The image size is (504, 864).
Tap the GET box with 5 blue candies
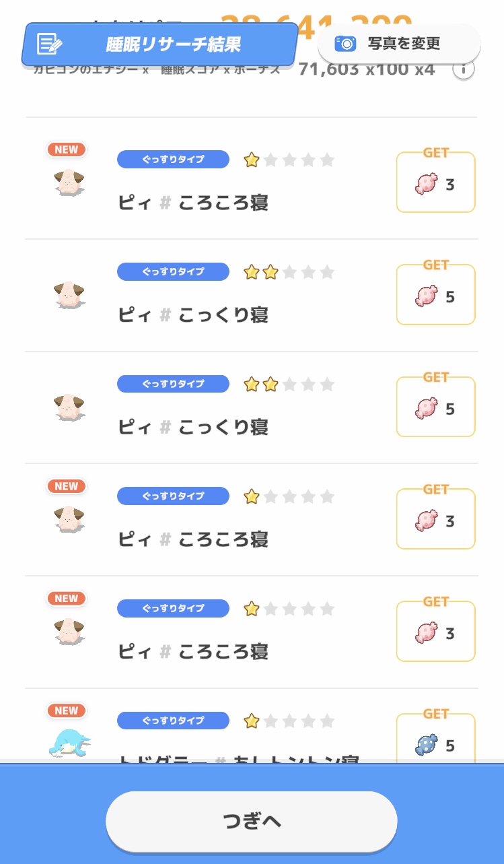[436, 741]
